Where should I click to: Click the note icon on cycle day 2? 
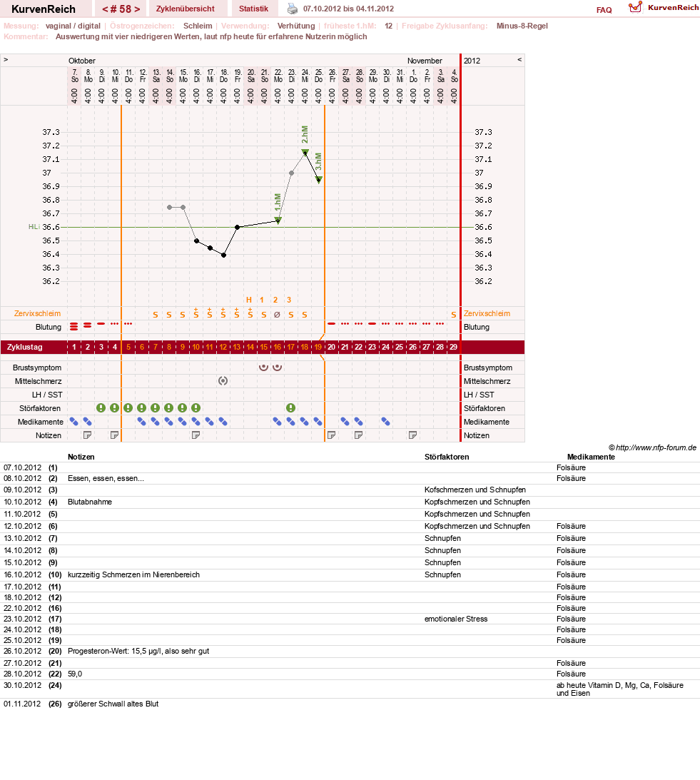tap(88, 435)
